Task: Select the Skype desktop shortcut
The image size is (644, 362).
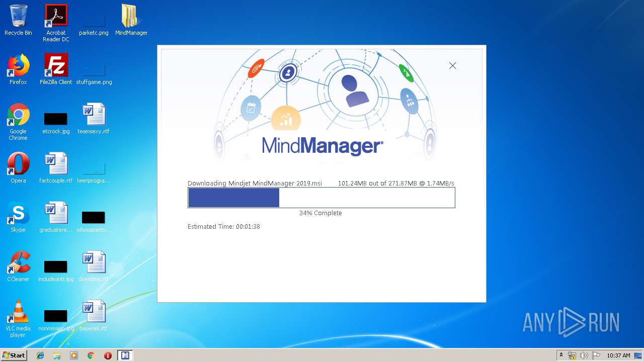Action: pyautogui.click(x=18, y=217)
